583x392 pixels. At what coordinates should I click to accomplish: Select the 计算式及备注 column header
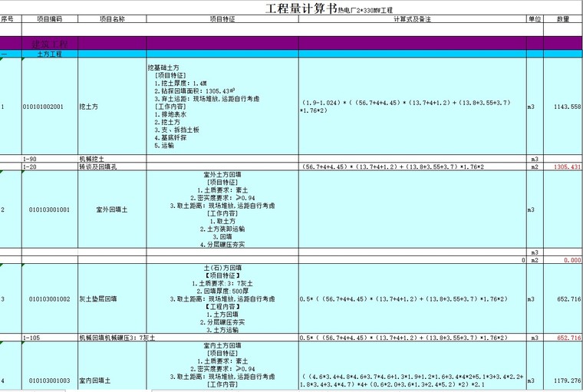(412, 19)
